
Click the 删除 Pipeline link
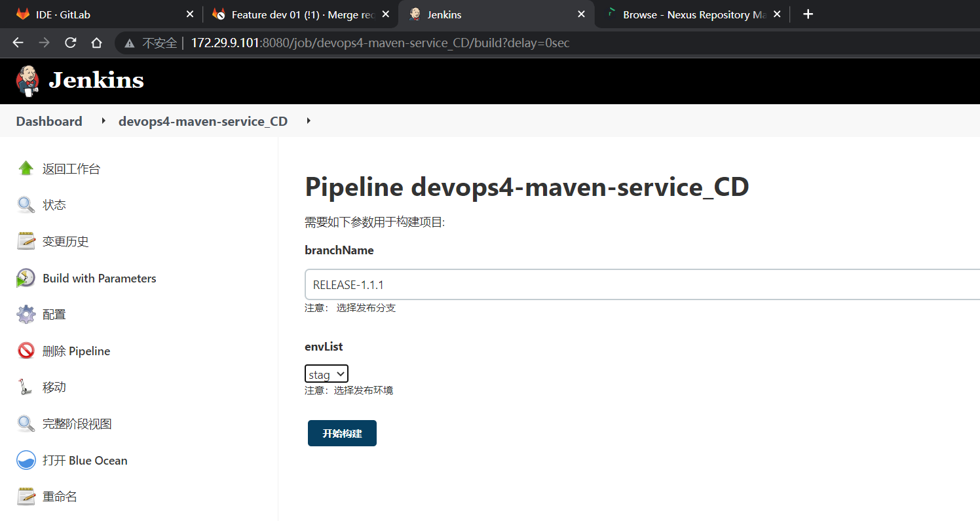coord(76,351)
